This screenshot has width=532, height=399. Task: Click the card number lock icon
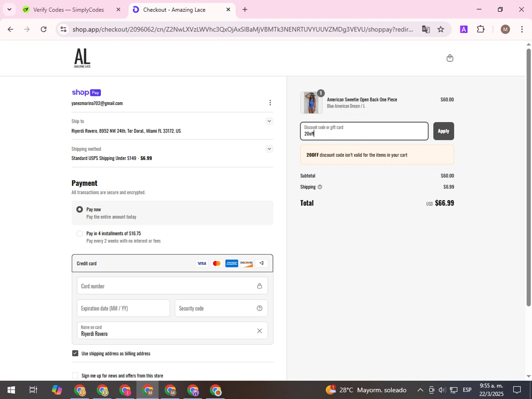(x=260, y=286)
